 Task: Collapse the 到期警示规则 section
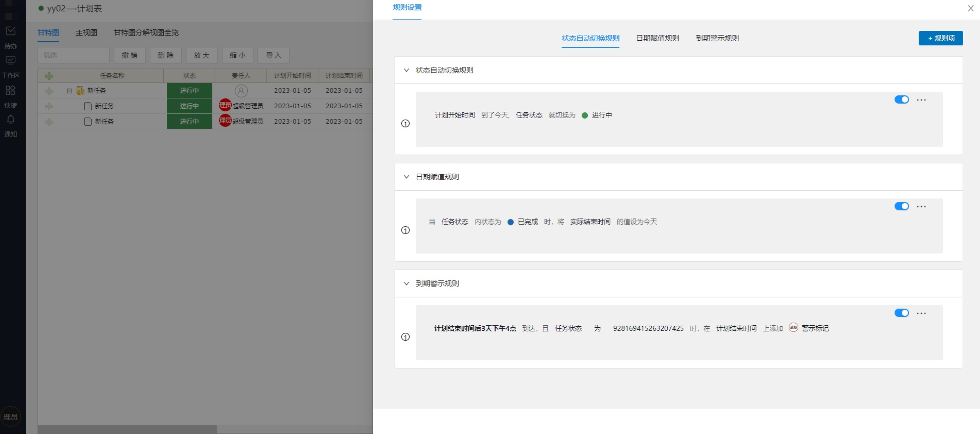406,284
